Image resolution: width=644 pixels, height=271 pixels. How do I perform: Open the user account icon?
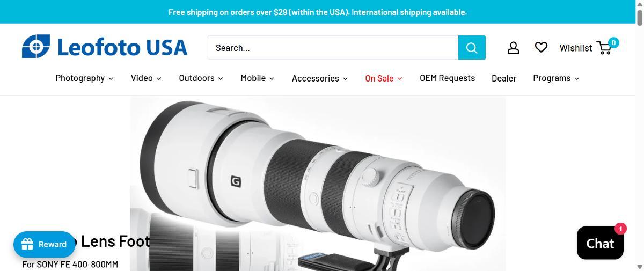pyautogui.click(x=513, y=48)
